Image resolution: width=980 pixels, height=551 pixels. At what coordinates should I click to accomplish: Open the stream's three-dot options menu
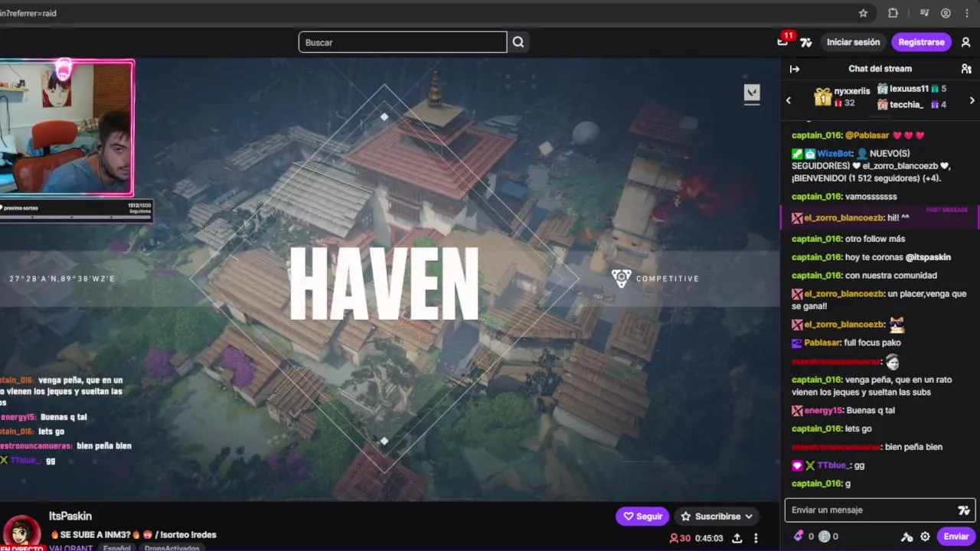pyautogui.click(x=756, y=538)
